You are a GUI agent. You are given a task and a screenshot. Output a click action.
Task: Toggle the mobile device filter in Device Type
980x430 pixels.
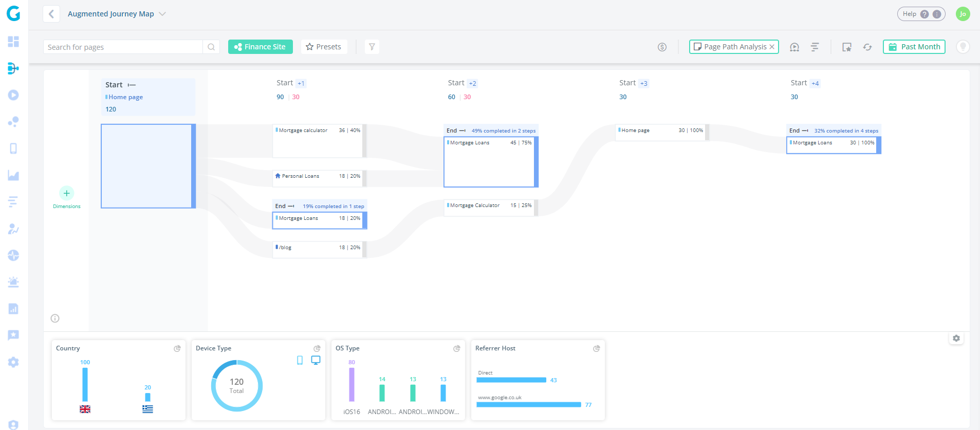300,360
